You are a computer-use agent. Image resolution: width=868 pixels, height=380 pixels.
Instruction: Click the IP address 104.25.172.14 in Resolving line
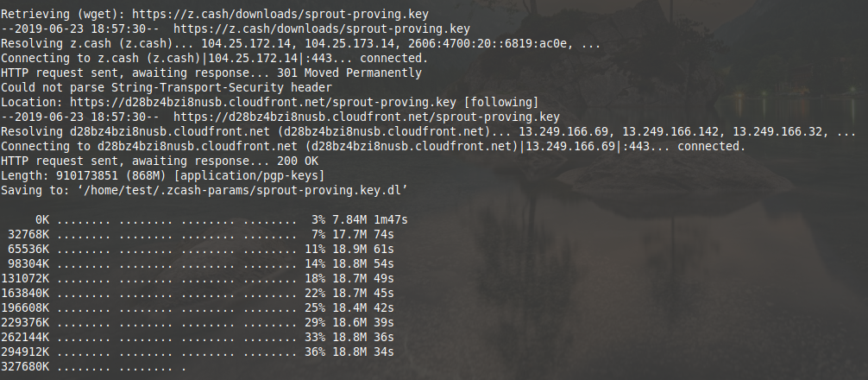coord(246,44)
